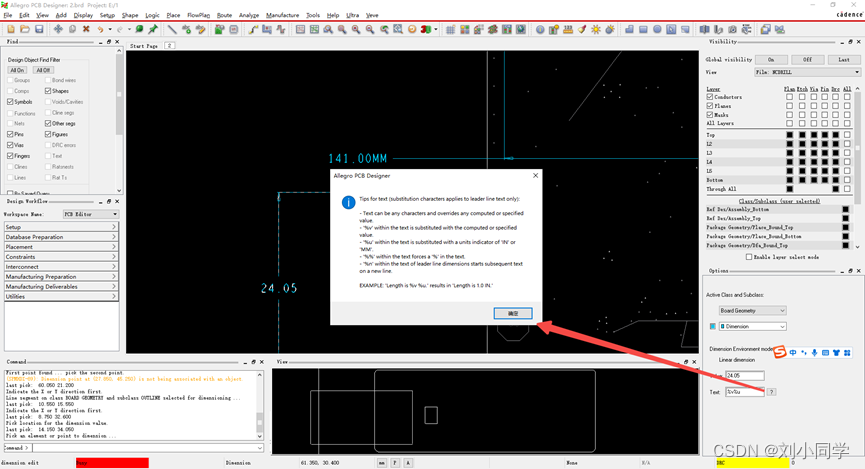865x469 pixels.
Task: Click the camera snapshot toolbar icon
Action: pyautogui.click(x=732, y=29)
